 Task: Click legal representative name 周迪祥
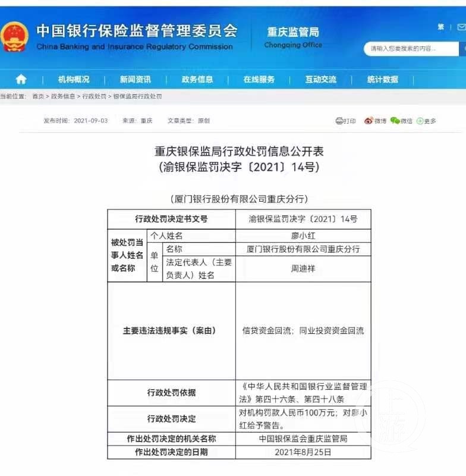[303, 269]
